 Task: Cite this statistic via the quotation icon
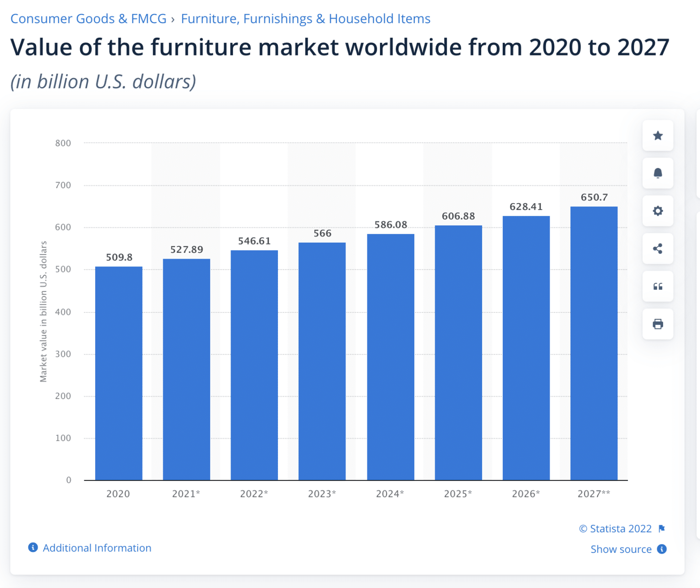pos(658,286)
